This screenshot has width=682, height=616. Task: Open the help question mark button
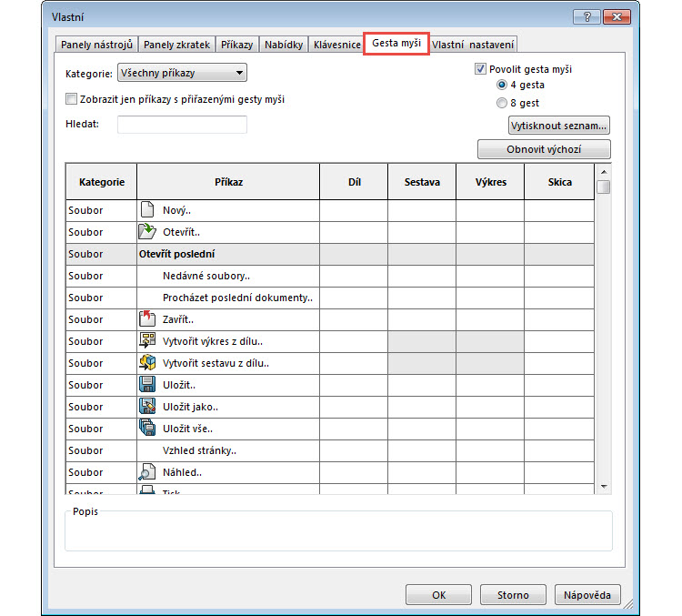[587, 17]
